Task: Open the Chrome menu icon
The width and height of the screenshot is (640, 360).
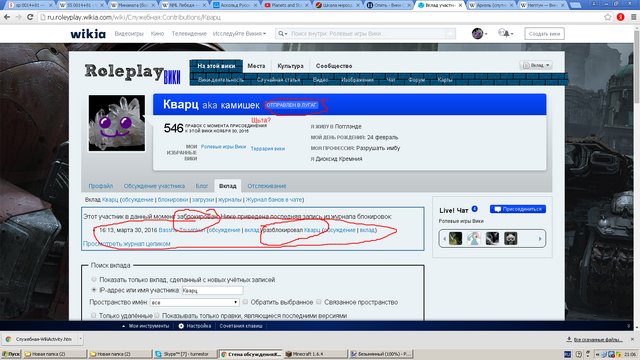Action: [633, 17]
